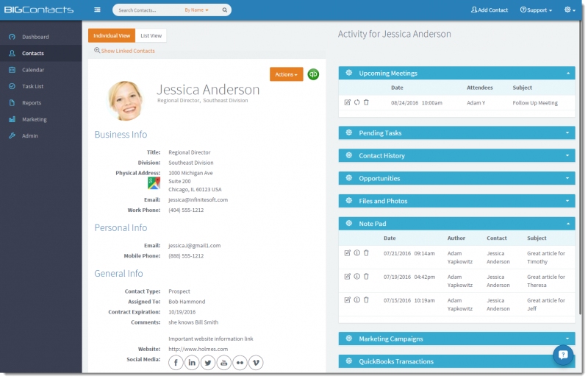Viewport: 588px width, 379px height.
Task: Click the Files and Photos gear icon
Action: (348, 201)
